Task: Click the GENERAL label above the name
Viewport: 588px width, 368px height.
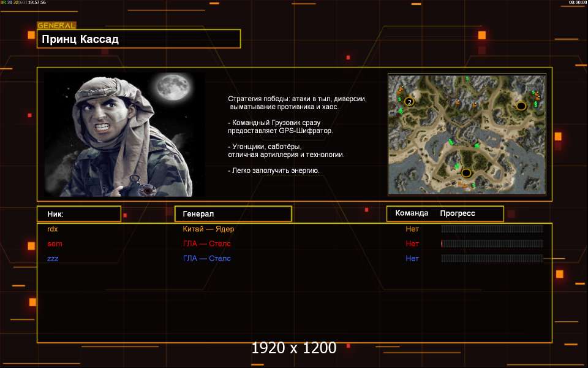Action: [56, 26]
